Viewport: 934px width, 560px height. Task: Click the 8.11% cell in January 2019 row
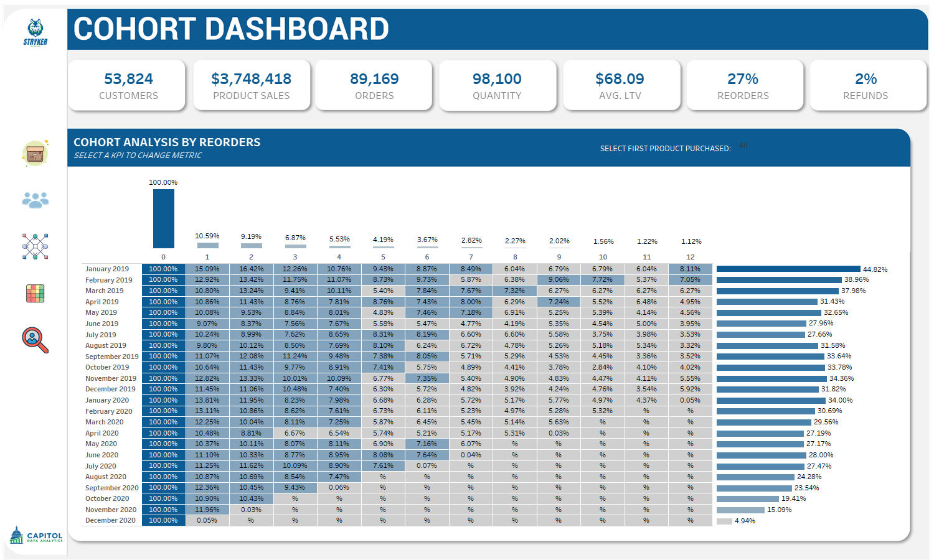point(691,269)
